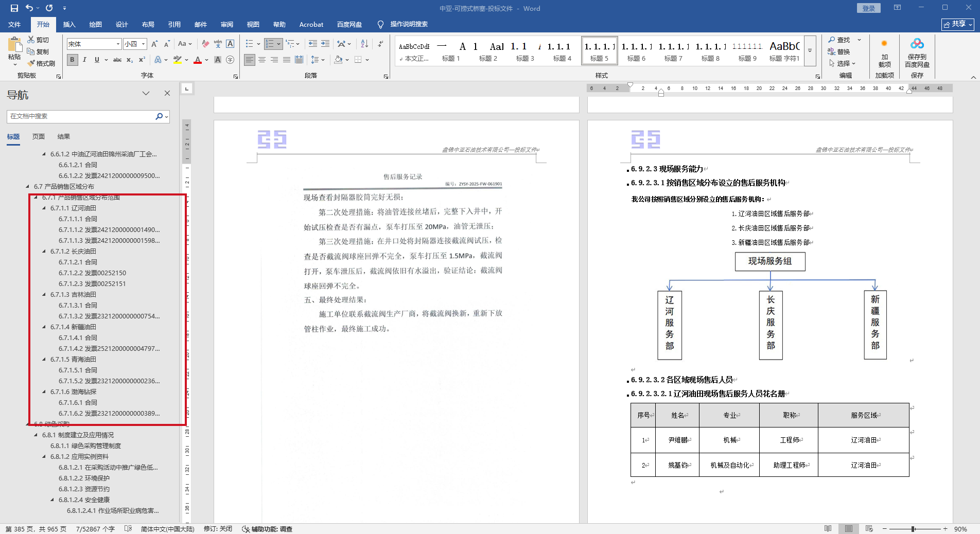Open the font name dropdown showing 宋体
Image resolution: width=980 pixels, height=534 pixels.
coord(118,44)
